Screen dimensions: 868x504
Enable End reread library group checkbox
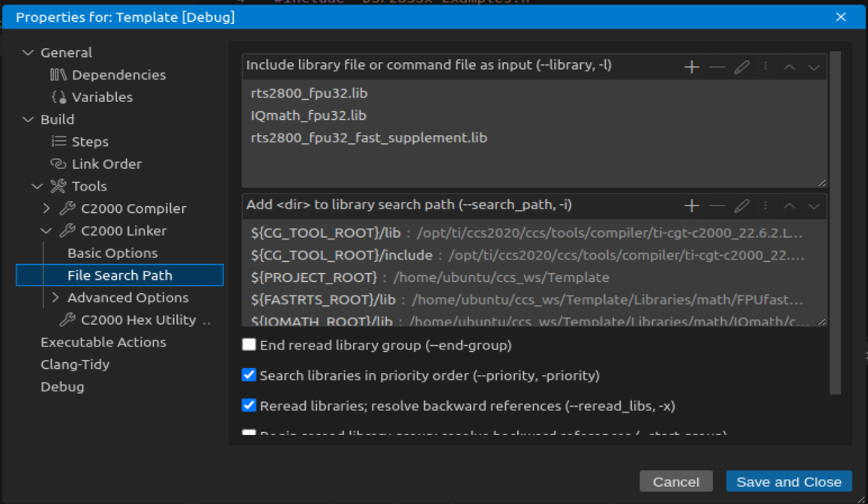pyautogui.click(x=249, y=344)
